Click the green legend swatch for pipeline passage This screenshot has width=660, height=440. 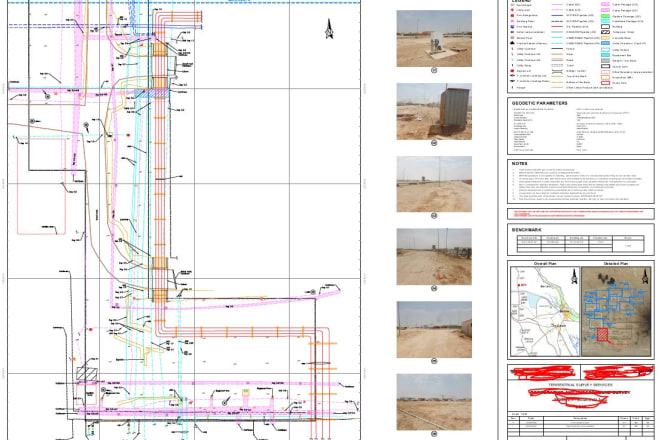click(605, 16)
